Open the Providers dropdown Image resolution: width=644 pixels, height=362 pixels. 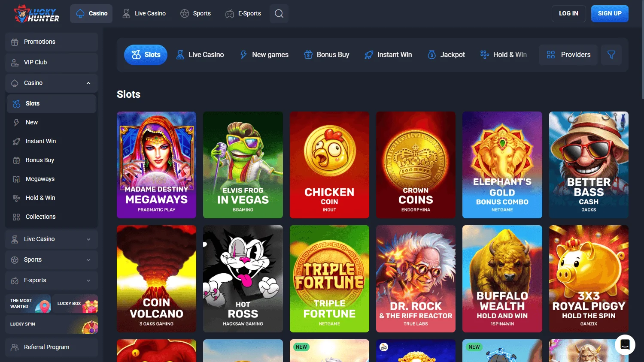click(x=568, y=55)
